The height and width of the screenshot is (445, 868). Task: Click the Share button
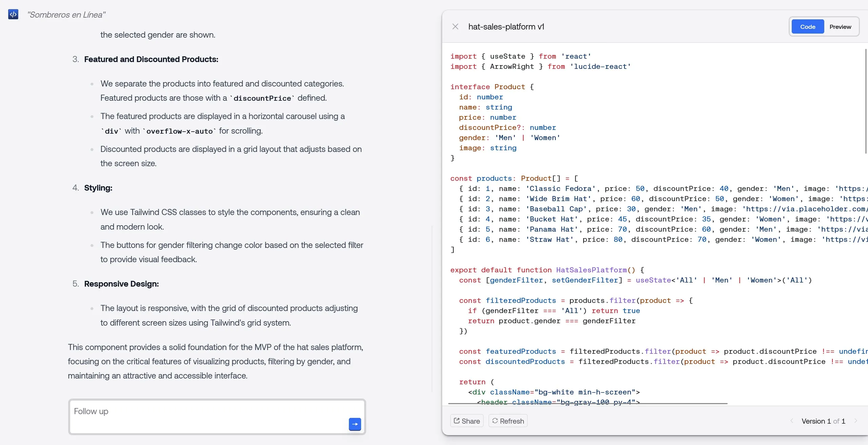click(x=466, y=421)
